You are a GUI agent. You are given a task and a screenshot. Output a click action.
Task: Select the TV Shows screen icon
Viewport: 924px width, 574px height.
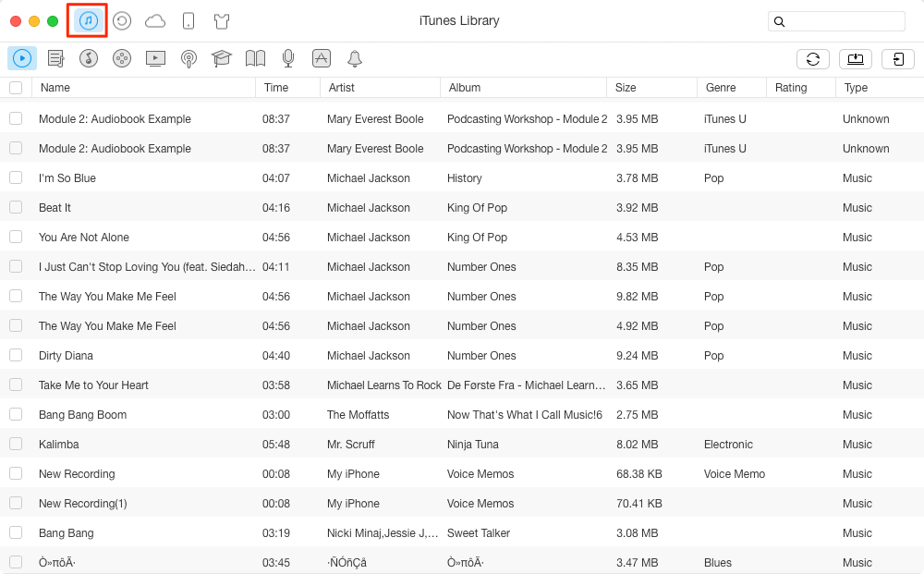coord(155,58)
